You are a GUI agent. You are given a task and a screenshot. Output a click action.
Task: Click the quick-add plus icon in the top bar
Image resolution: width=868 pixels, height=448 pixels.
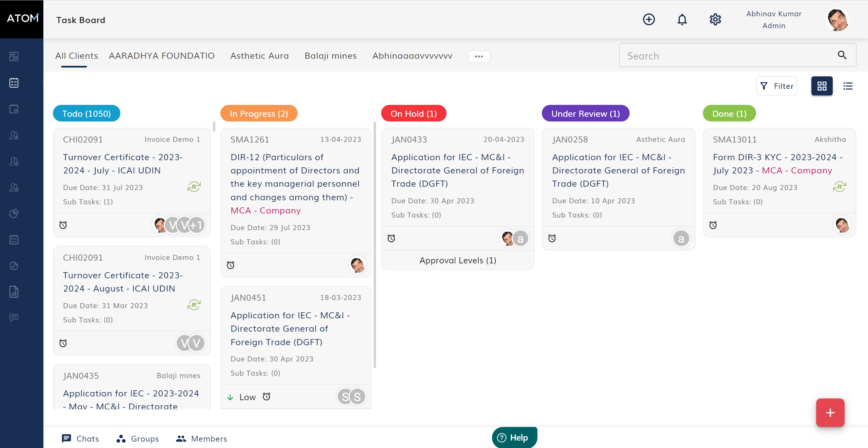pos(649,19)
